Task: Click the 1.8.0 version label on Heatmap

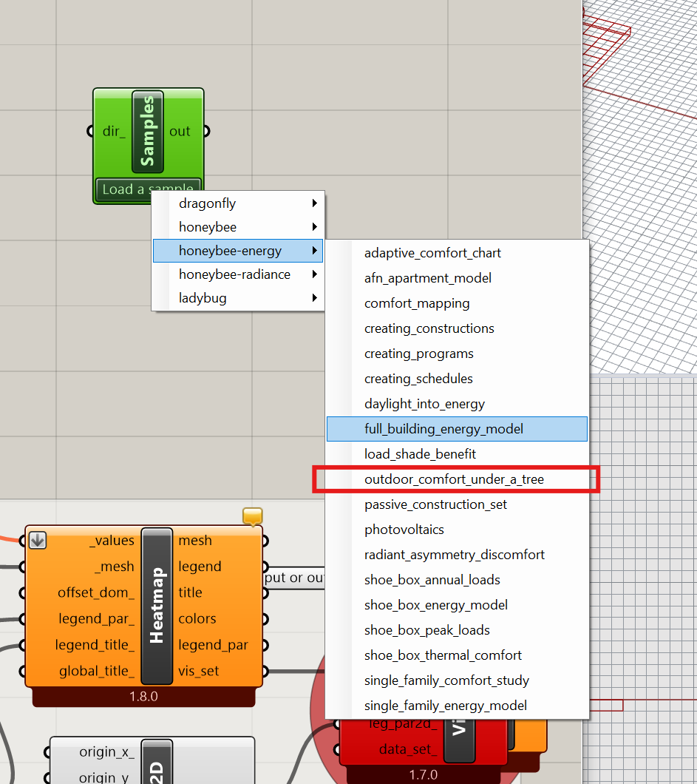Action: (143, 697)
